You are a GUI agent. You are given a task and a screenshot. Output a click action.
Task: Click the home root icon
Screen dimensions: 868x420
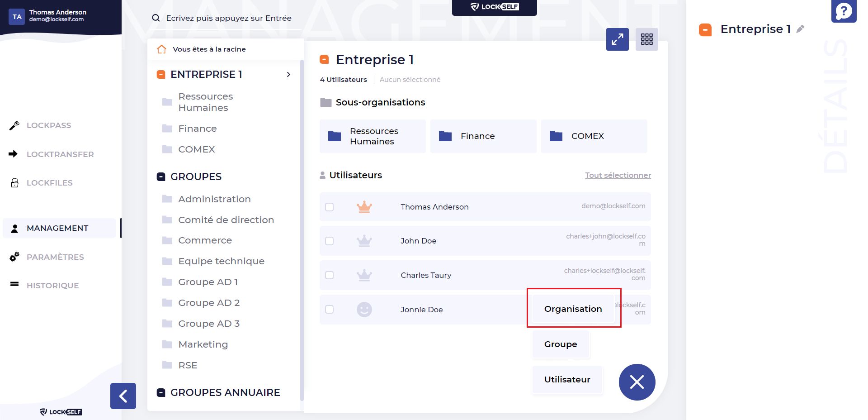pyautogui.click(x=161, y=49)
